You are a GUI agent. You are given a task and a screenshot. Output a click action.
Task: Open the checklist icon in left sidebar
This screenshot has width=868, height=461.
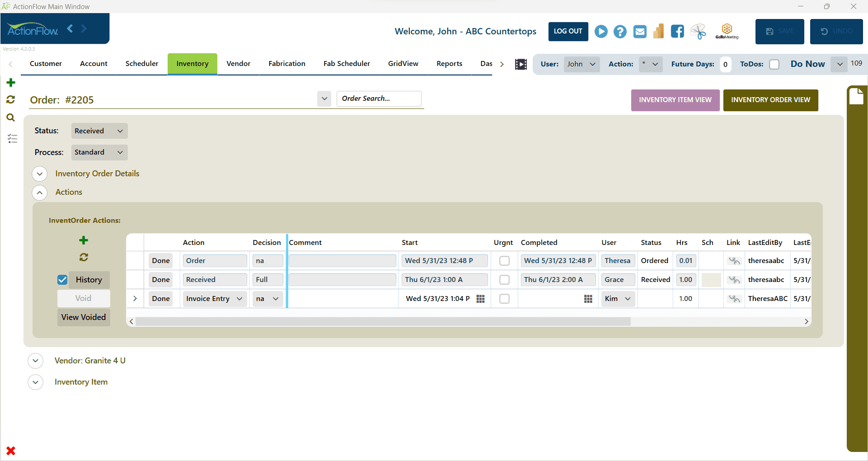[x=12, y=139]
